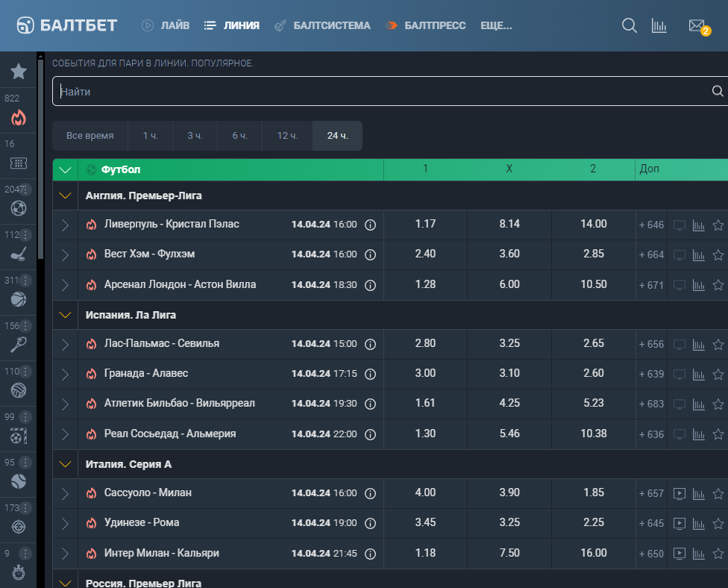Add Ливерпуль - Кристал Пэлас to favorites
The height and width of the screenshot is (588, 728).
coord(718,225)
